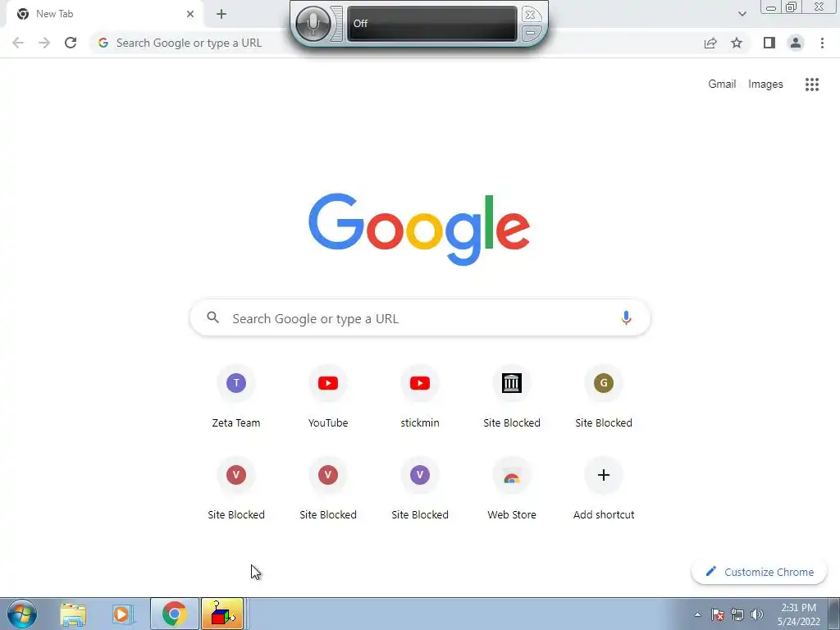This screenshot has width=840, height=630.
Task: Reload the current page
Action: point(71,43)
